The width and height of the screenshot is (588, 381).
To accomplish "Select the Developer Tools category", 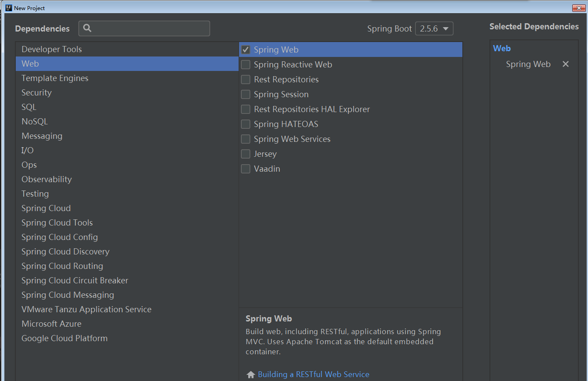I will (x=127, y=49).
